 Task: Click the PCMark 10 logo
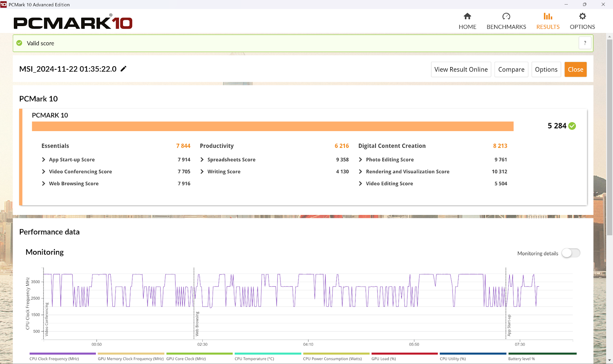tap(73, 22)
